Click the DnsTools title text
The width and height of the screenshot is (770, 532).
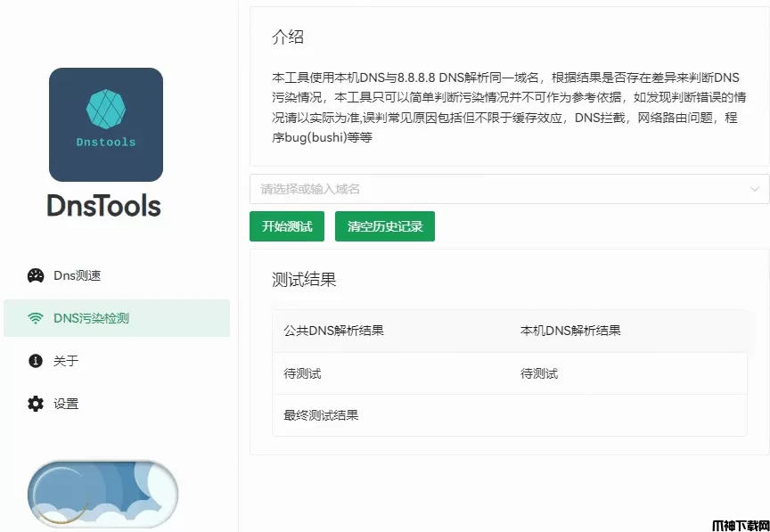click(x=104, y=206)
